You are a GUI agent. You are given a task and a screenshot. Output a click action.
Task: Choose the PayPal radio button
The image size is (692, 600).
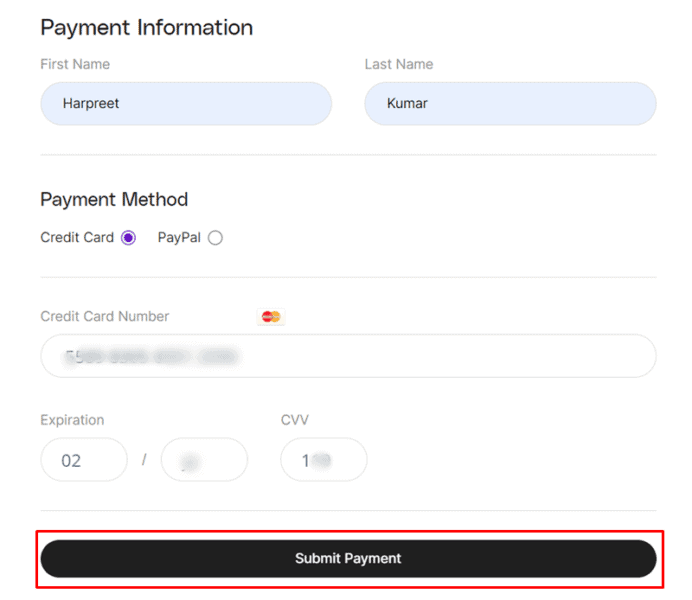coord(215,238)
